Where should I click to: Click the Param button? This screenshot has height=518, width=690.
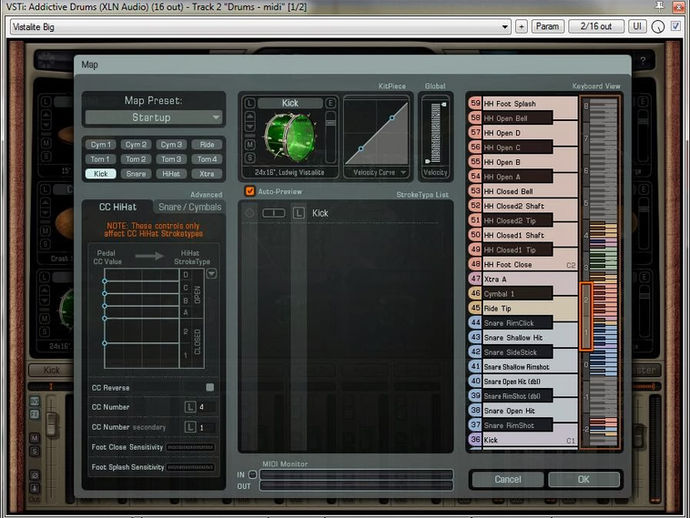pyautogui.click(x=547, y=26)
